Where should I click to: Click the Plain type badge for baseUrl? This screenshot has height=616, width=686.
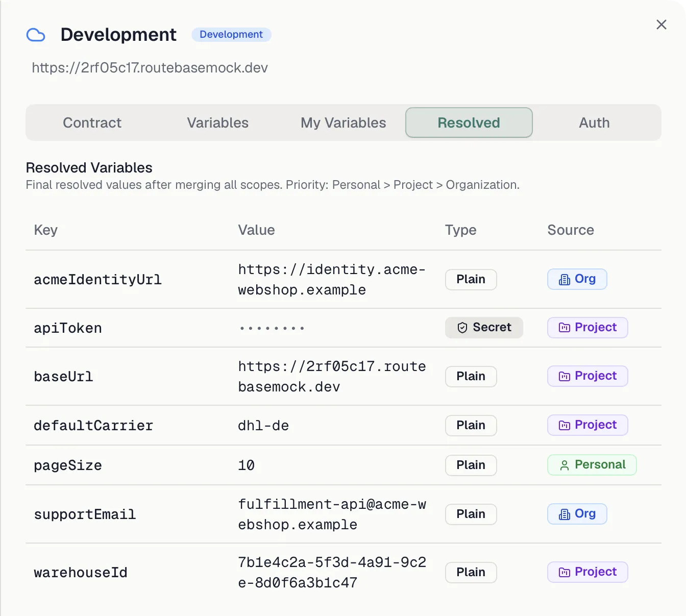471,377
